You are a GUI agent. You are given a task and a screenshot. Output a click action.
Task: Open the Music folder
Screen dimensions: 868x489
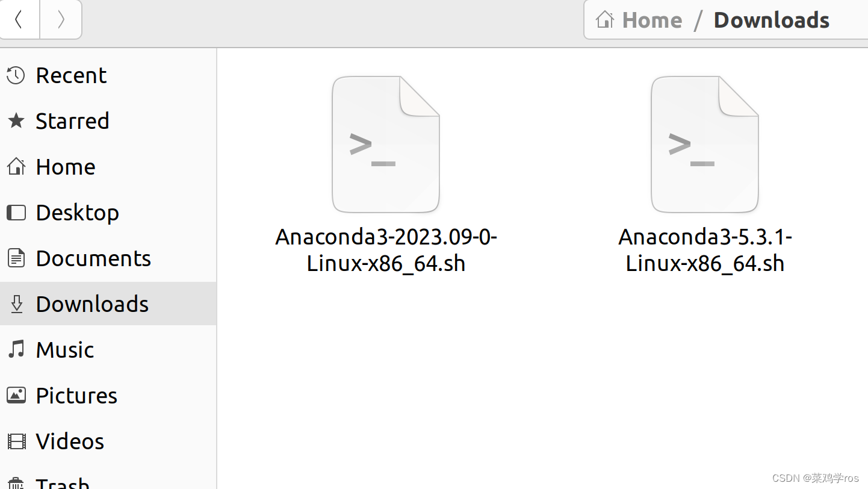click(64, 349)
